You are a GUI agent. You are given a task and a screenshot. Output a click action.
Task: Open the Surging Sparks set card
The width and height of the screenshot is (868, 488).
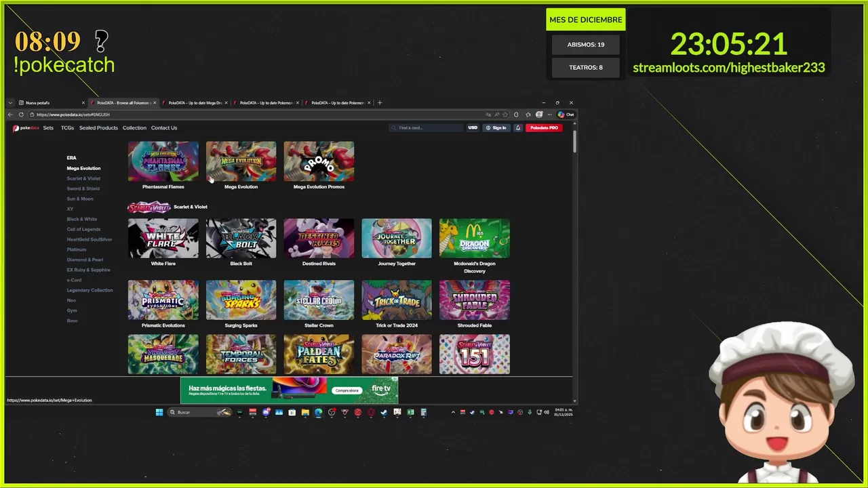coord(241,300)
